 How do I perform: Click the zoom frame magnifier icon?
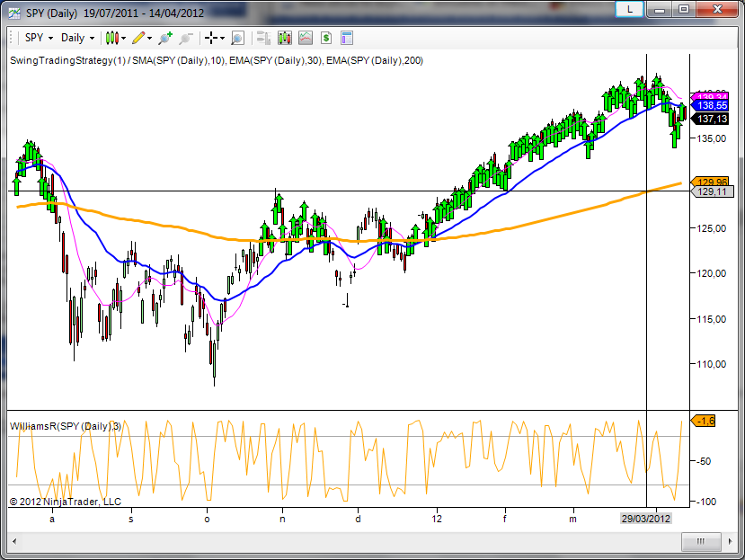237,38
